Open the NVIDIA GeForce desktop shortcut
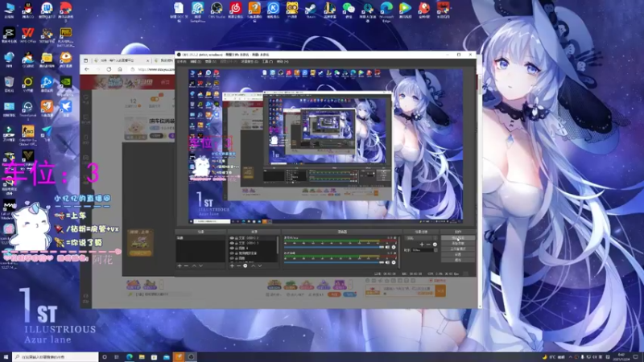This screenshot has height=362, width=644. (66, 85)
